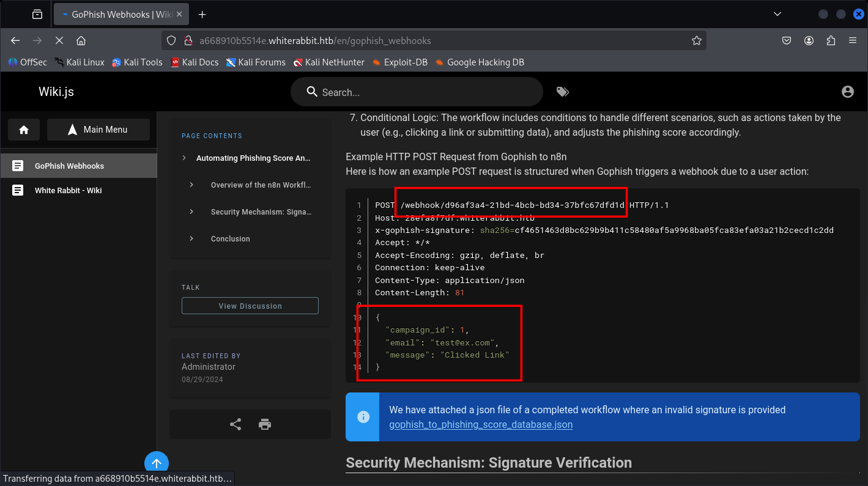Open gophish_to_phishing_score_database.json link
This screenshot has height=486, width=868.
click(x=481, y=424)
